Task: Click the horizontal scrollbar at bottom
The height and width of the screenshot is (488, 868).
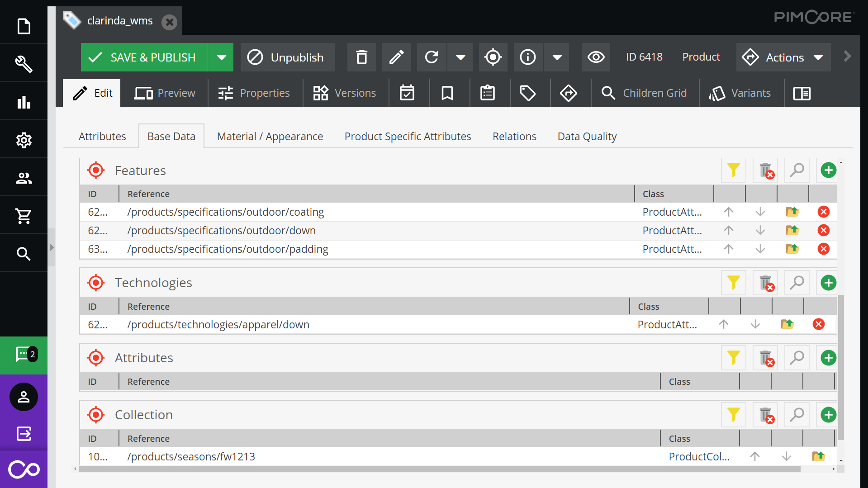Action: [x=439, y=469]
